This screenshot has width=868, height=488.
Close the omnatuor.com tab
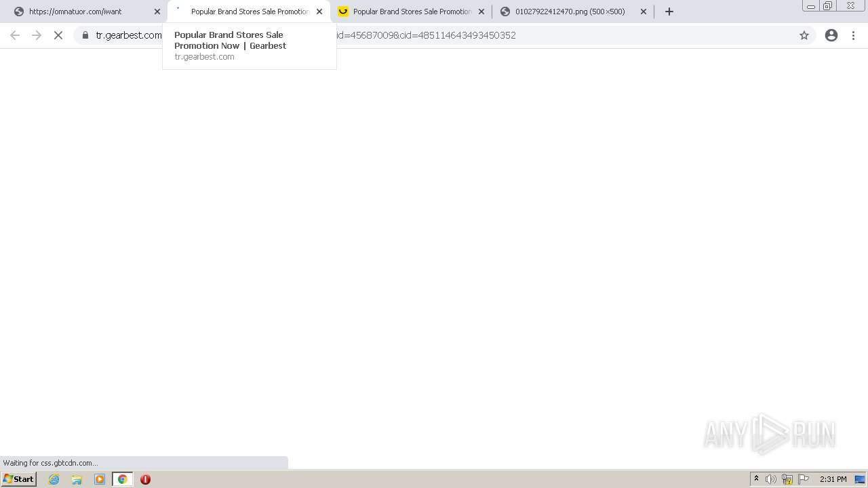point(157,12)
